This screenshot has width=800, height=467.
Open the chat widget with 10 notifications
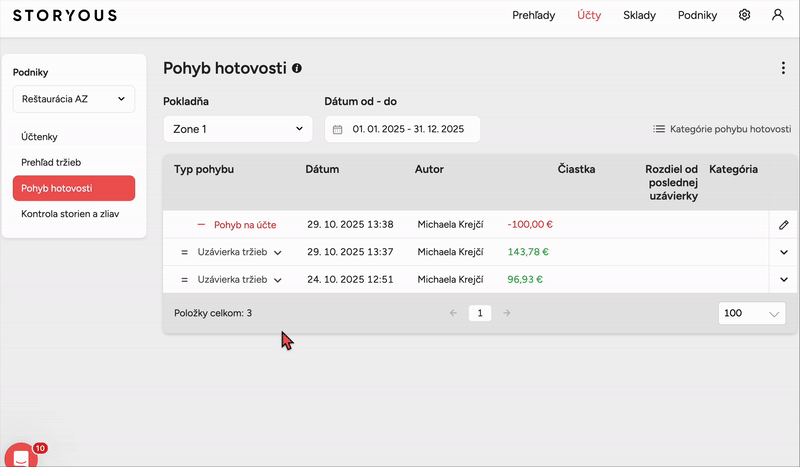pyautogui.click(x=19, y=455)
